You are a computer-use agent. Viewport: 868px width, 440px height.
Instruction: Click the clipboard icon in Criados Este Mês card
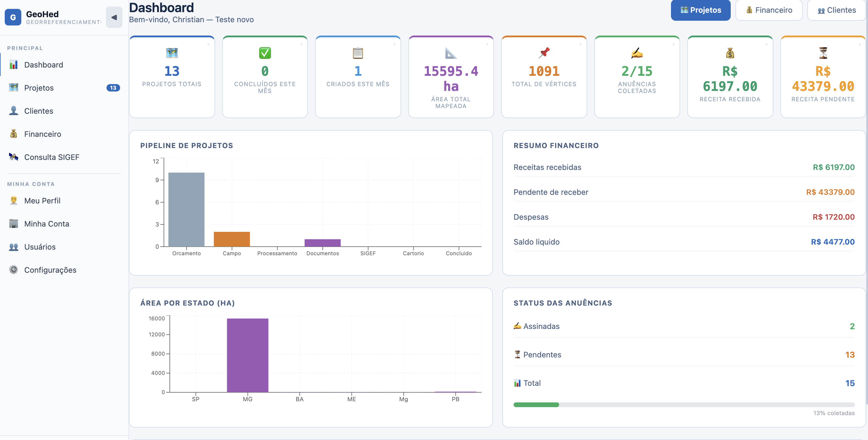pyautogui.click(x=358, y=53)
